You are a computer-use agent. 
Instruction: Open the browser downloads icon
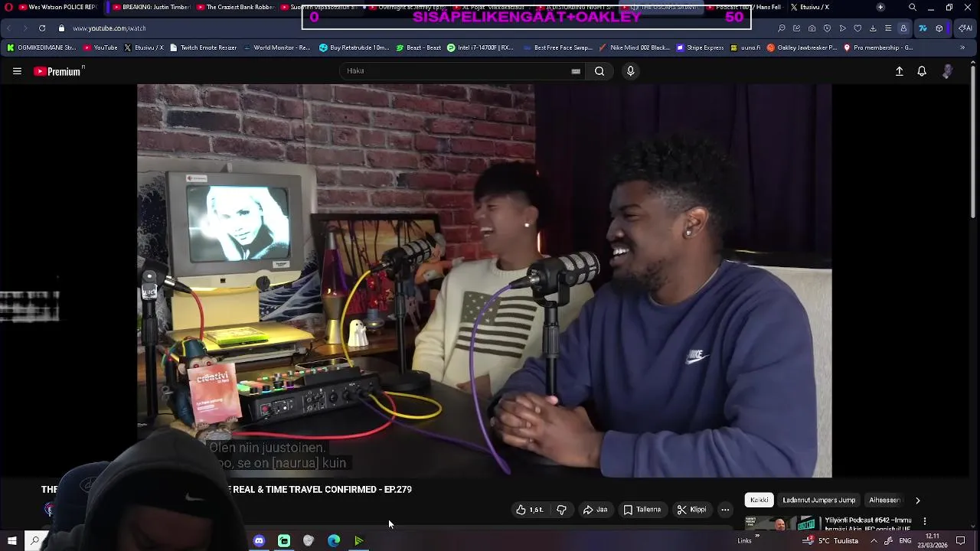click(x=873, y=28)
